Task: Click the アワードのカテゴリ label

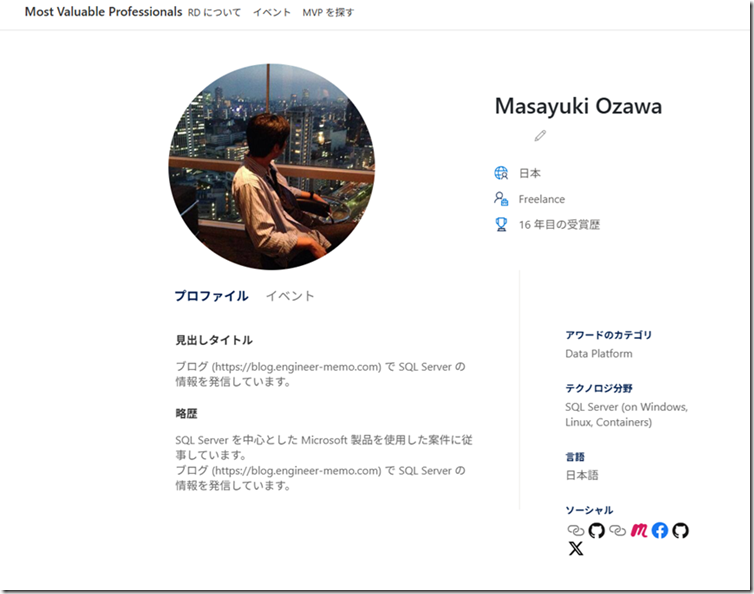Action: (608, 335)
